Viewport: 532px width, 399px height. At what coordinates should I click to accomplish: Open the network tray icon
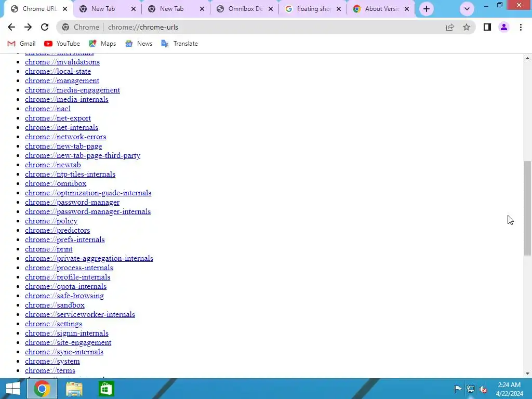coord(471,389)
